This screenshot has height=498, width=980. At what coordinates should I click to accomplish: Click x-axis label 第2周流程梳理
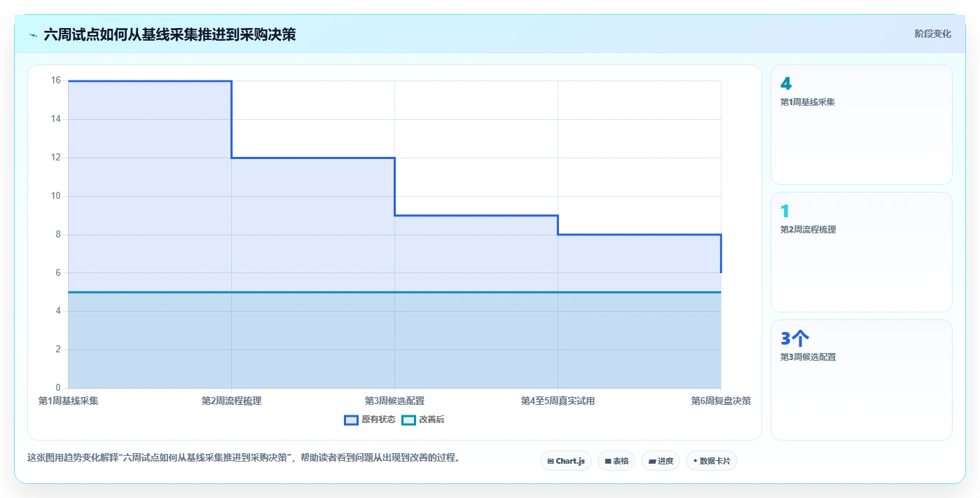pos(231,401)
